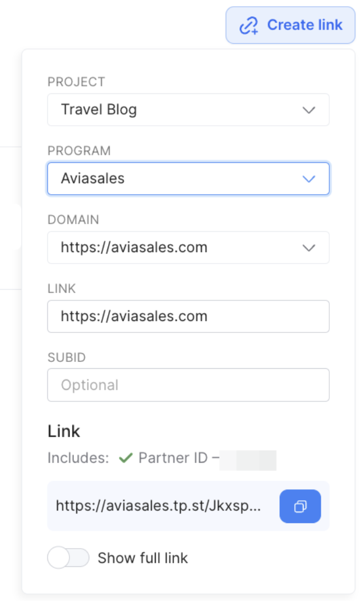Viewport: 364px width, 601px height.
Task: Click the bold "Link" section heading
Action: point(64,431)
